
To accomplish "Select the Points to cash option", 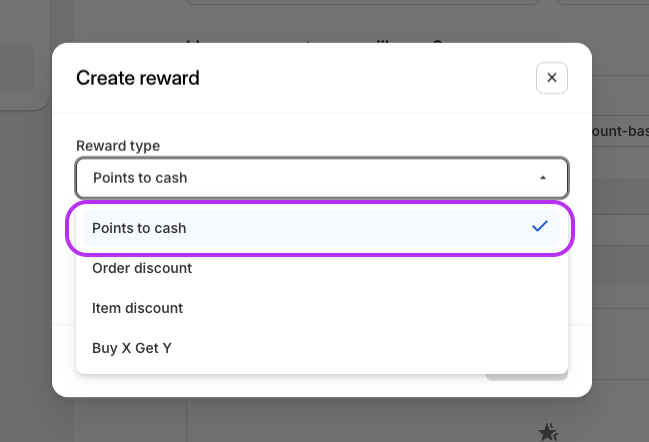I will tap(139, 228).
